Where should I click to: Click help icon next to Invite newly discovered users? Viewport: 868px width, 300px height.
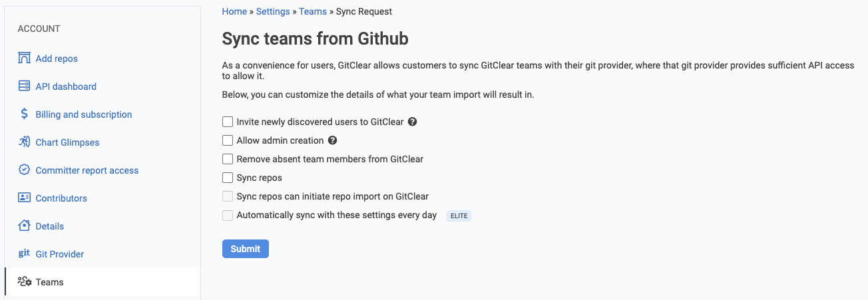[412, 122]
